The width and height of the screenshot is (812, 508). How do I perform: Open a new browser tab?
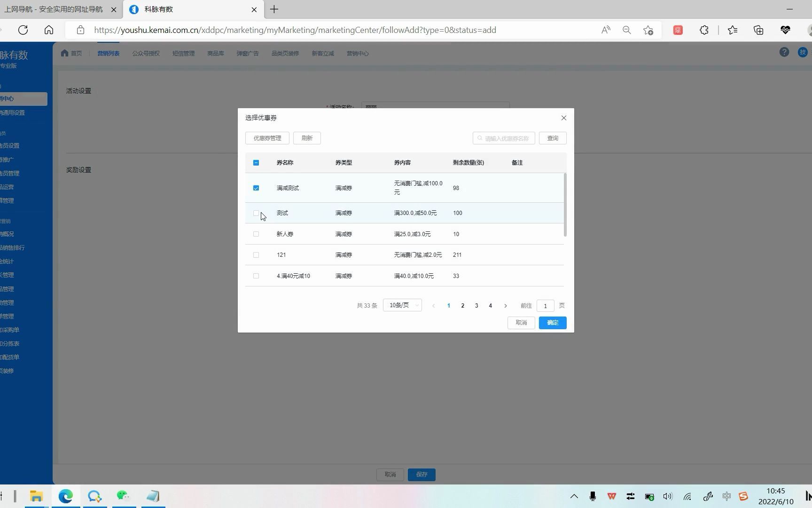coord(274,9)
